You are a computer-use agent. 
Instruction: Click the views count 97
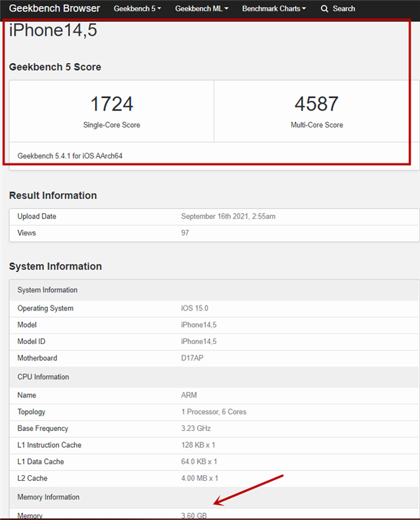185,233
